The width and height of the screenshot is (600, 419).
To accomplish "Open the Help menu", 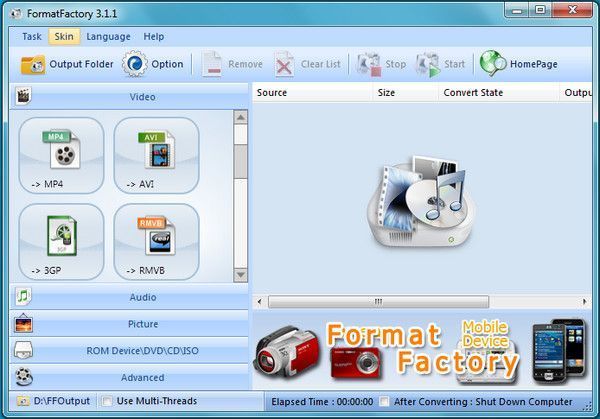I will pos(154,37).
